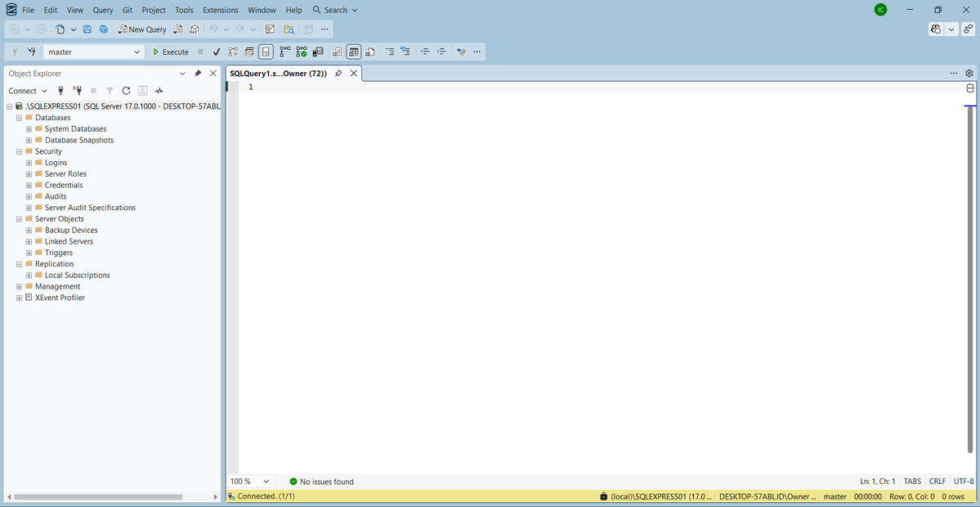Viewport: 980px width, 507px height.
Task: Expand the Logins node under Security
Action: pyautogui.click(x=29, y=162)
